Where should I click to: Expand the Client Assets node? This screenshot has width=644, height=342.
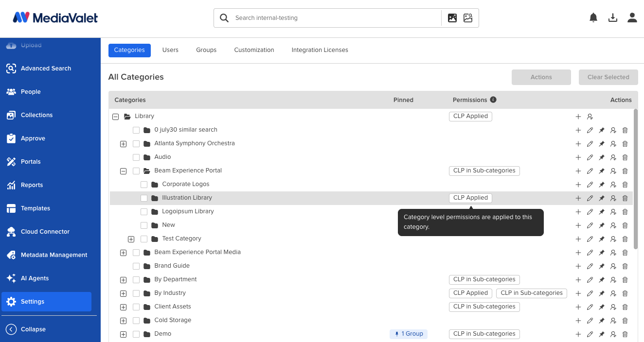123,307
